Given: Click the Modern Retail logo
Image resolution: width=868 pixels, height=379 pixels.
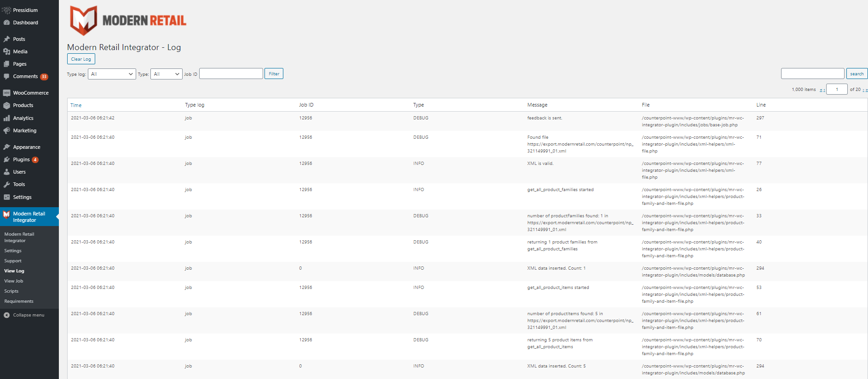Looking at the screenshot, I should [128, 21].
